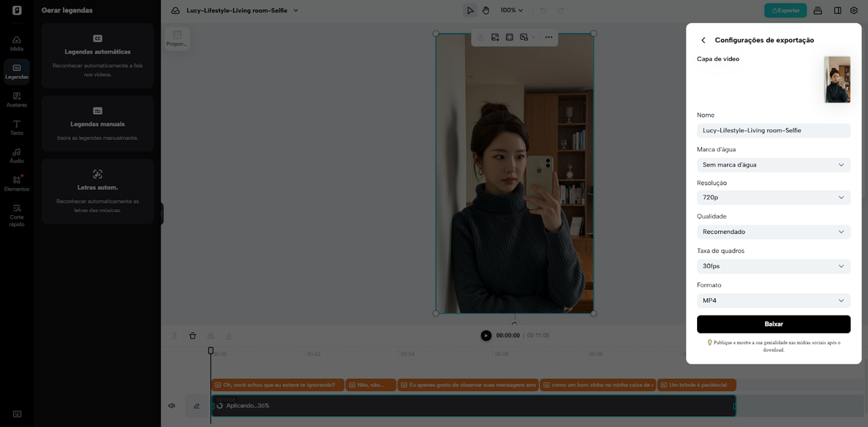The width and height of the screenshot is (868, 427).
Task: Choose Legendas automáticas option
Action: 98,56
